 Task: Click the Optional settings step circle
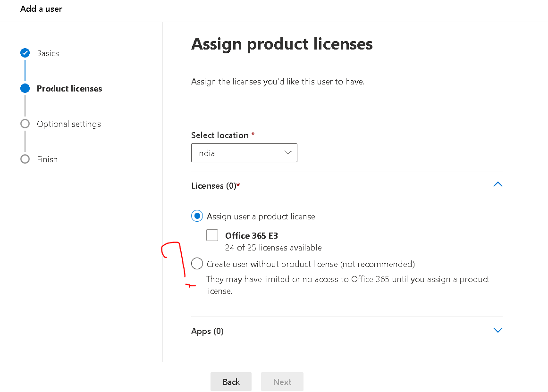(x=25, y=124)
